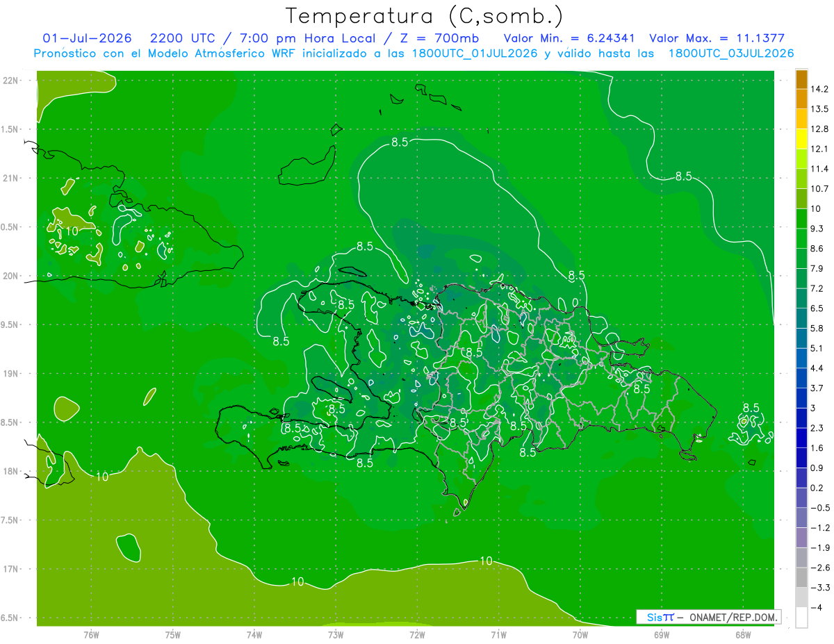Pick the green swatch between 9.3 and 8.6
Image resolution: width=834 pixels, height=644 pixels.
tap(801, 238)
